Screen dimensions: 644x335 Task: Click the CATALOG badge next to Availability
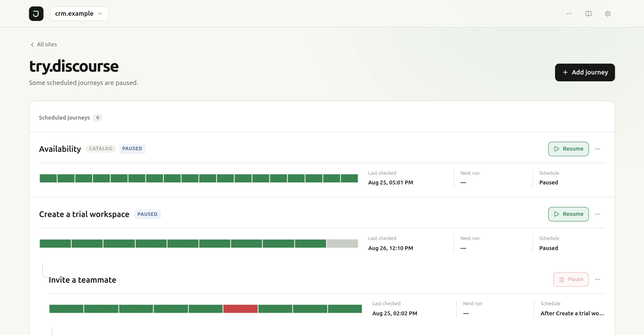coord(101,149)
